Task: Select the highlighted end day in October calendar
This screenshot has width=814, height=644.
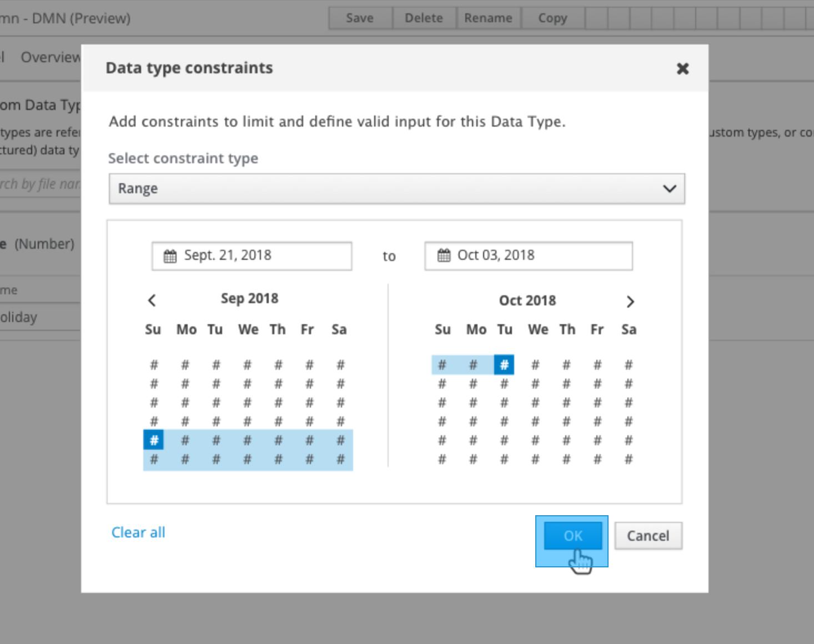Action: (504, 365)
